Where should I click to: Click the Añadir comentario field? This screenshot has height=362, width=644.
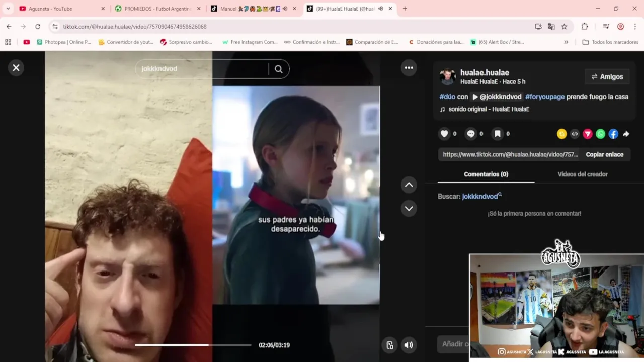click(x=454, y=344)
